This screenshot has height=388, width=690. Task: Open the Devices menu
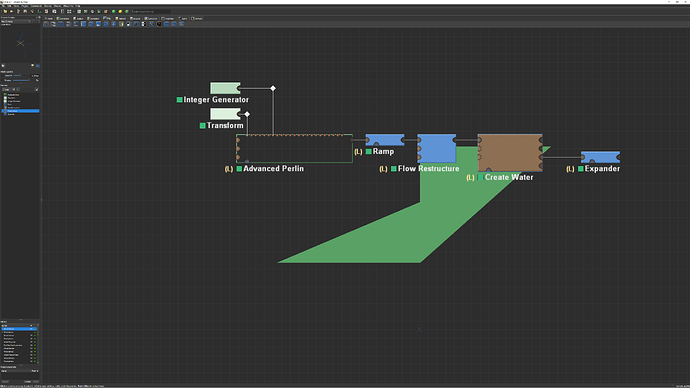(x=48, y=6)
